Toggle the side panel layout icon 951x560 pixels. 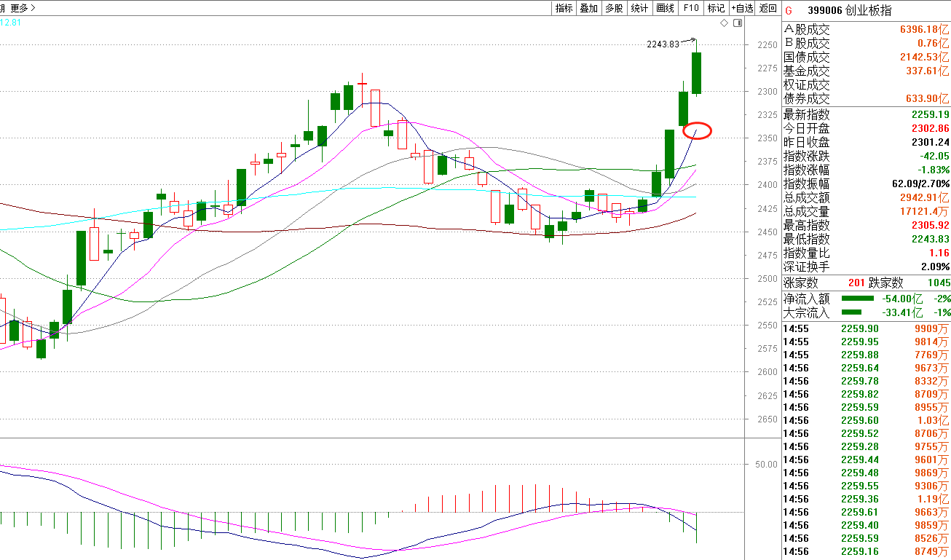coord(737,23)
